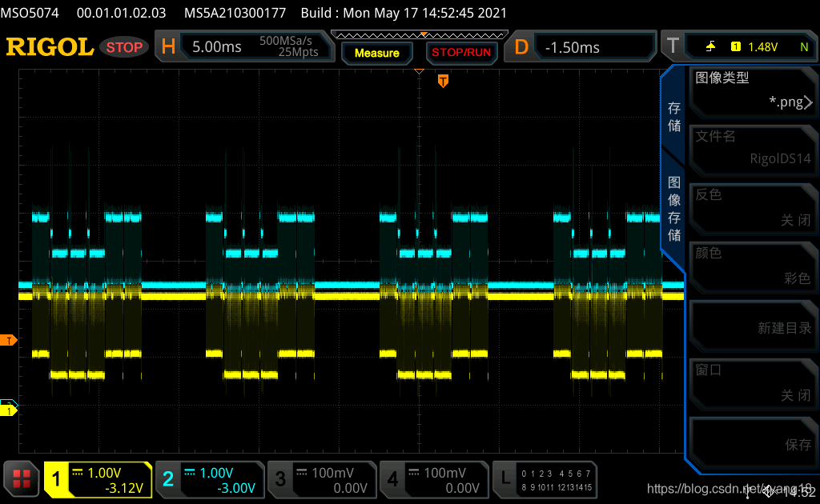Click the Measure button

(376, 53)
